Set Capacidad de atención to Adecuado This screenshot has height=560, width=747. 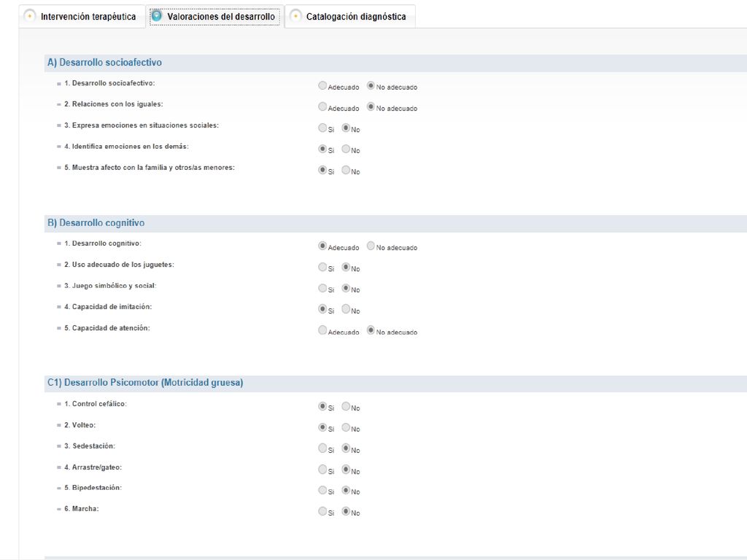(322, 330)
